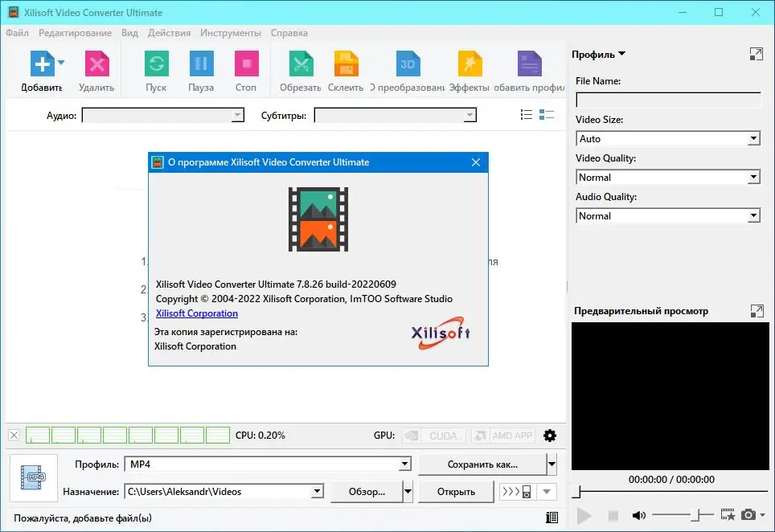Open the Audio Quality dropdown

pos(753,215)
